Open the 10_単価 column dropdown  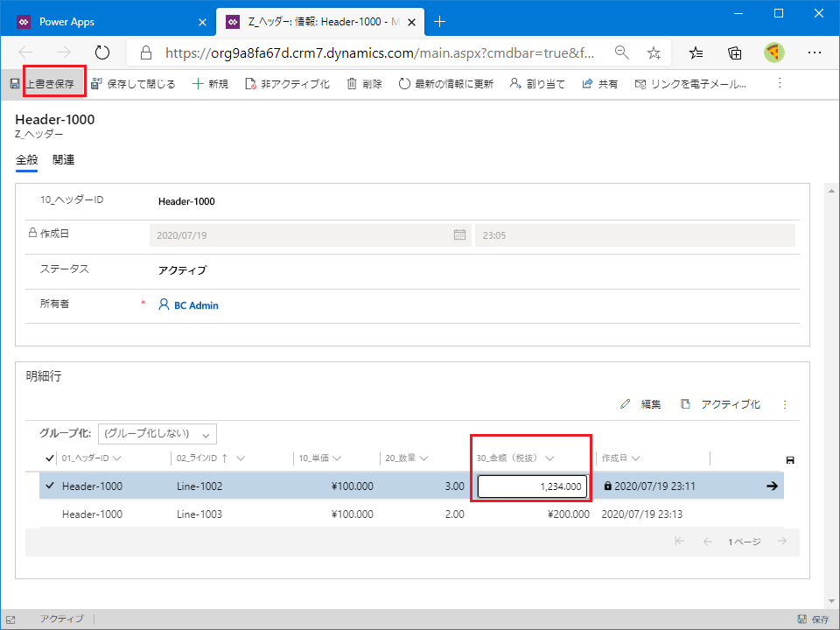[x=337, y=458]
